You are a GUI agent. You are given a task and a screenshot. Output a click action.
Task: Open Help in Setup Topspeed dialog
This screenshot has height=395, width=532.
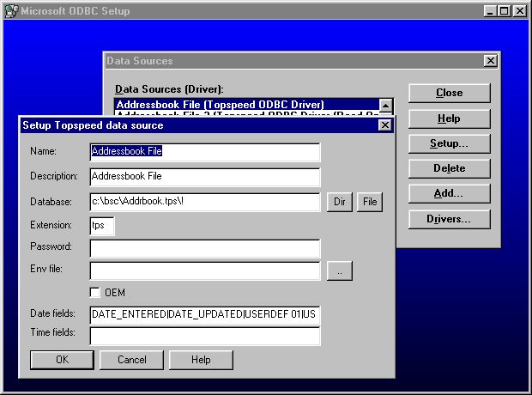[x=201, y=360]
